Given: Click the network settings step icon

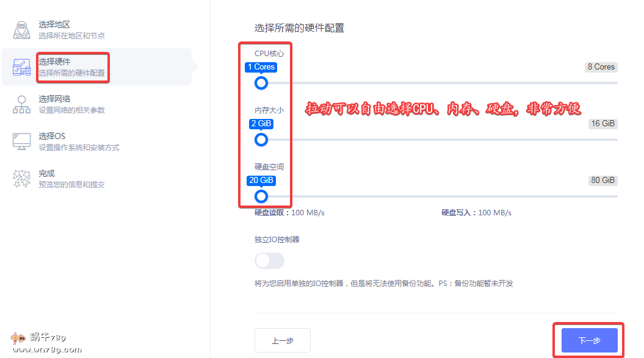Looking at the screenshot, I should (x=22, y=104).
